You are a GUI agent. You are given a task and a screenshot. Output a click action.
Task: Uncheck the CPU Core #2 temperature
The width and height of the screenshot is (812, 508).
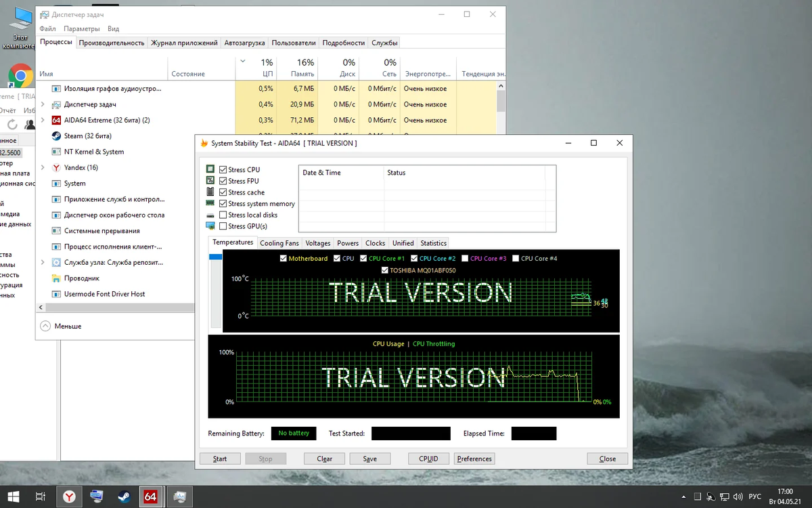[414, 259]
